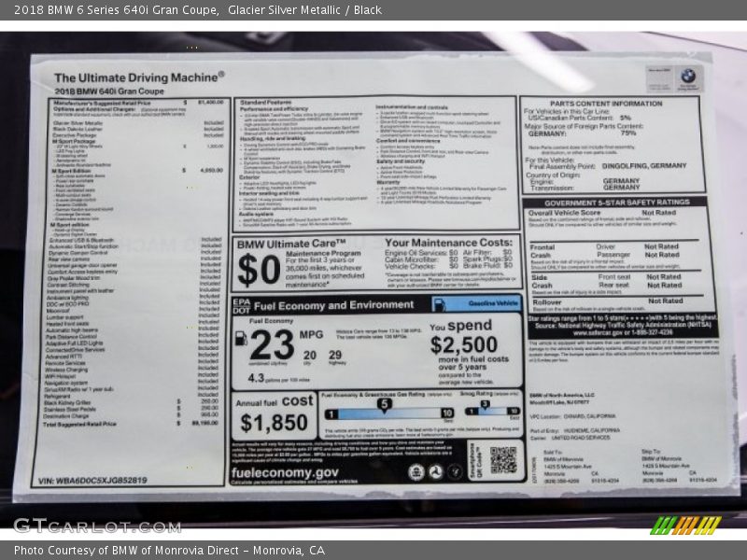Click the '4.3 gallons per 100 miles' figure

point(278,379)
